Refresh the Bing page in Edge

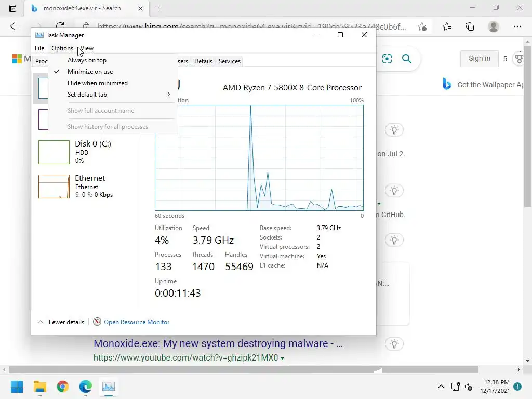pyautogui.click(x=60, y=26)
